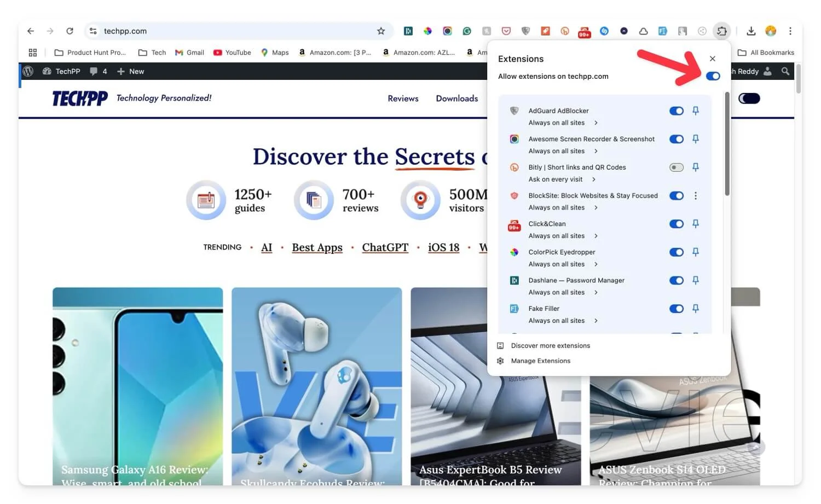Viewport: 821px width, 504px height.
Task: Click the page vertical scrollbar
Action: [799, 79]
